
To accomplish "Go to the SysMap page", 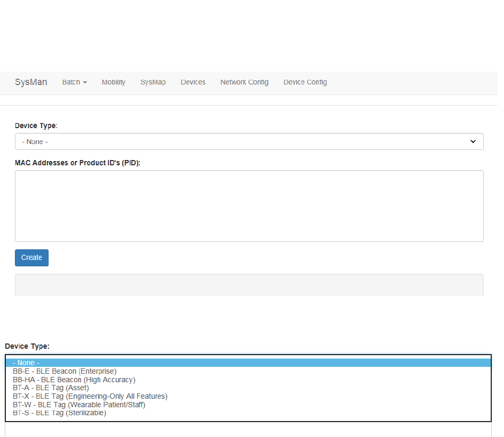I will (x=153, y=82).
